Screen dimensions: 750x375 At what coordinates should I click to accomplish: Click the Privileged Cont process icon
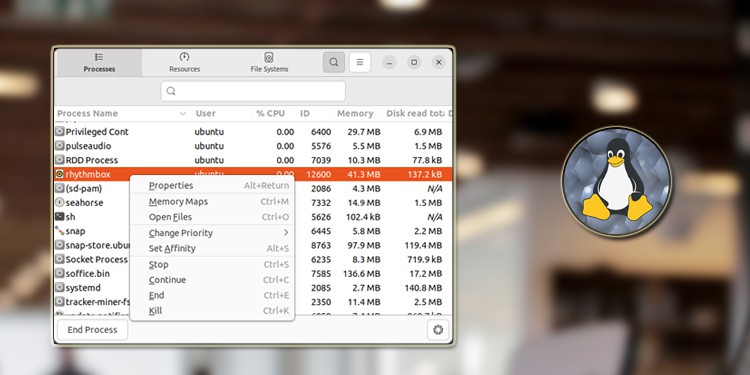click(x=60, y=132)
